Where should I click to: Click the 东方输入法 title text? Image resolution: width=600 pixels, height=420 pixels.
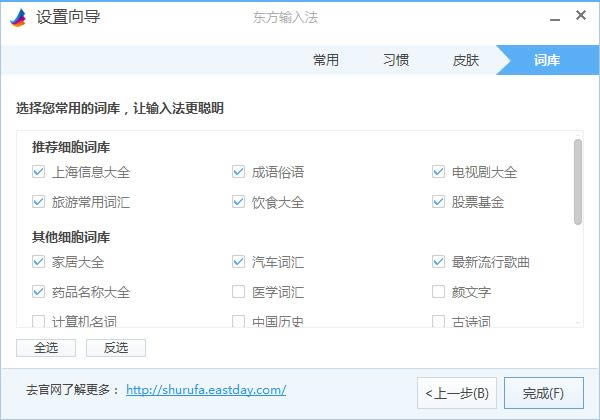tap(285, 17)
